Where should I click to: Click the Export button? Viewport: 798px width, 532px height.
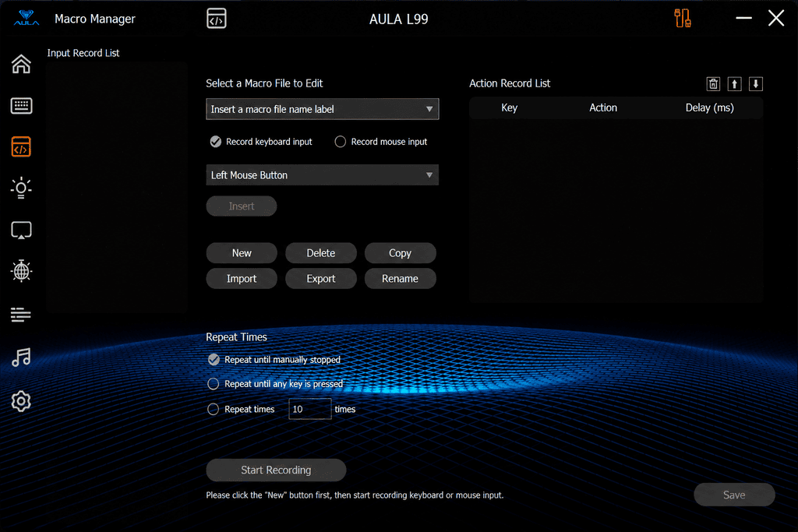320,279
